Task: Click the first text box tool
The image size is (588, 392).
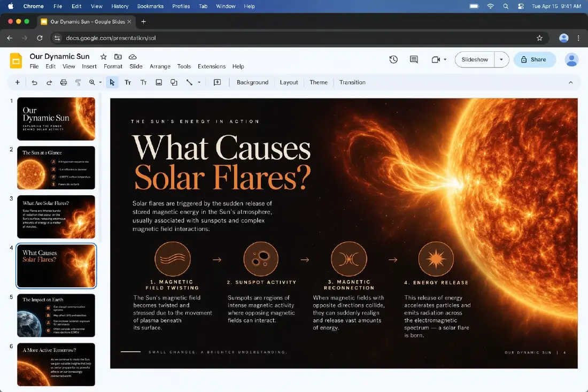Action: (128, 82)
